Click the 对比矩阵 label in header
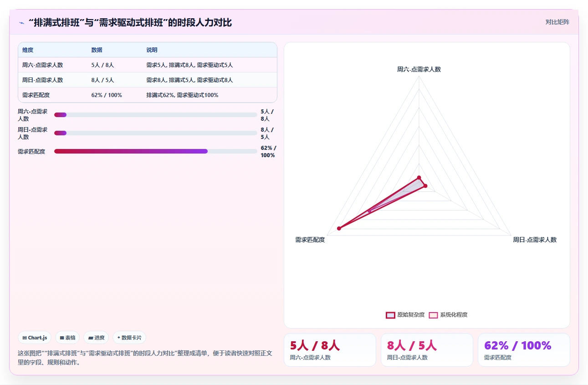This screenshot has height=385, width=588. coord(557,22)
